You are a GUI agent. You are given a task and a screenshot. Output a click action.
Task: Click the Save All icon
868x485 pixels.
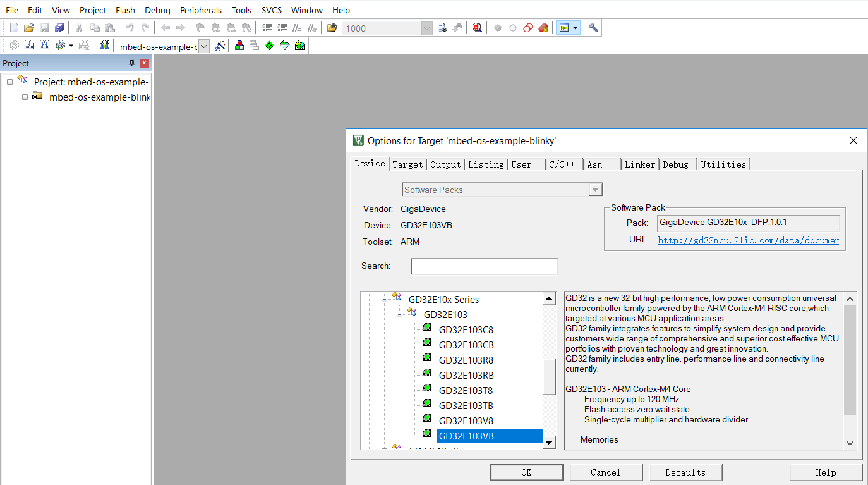click(x=59, y=28)
